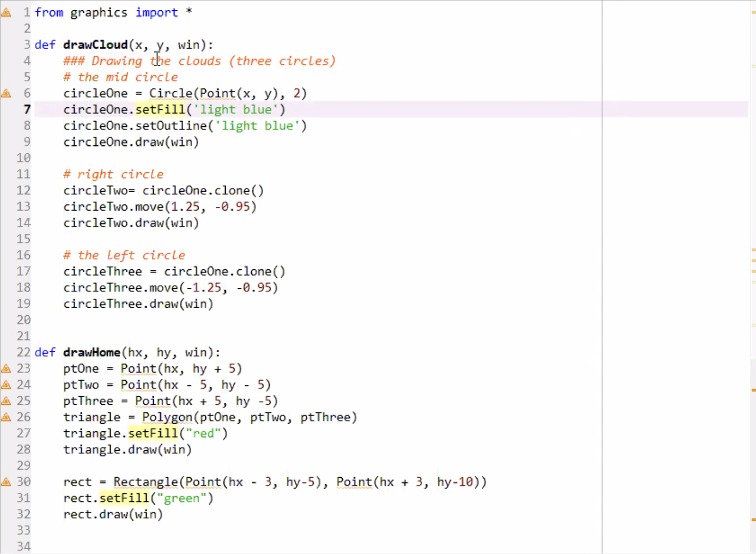This screenshot has height=554, width=756.
Task: Click the 'import' keyword on line 1
Action: (157, 12)
